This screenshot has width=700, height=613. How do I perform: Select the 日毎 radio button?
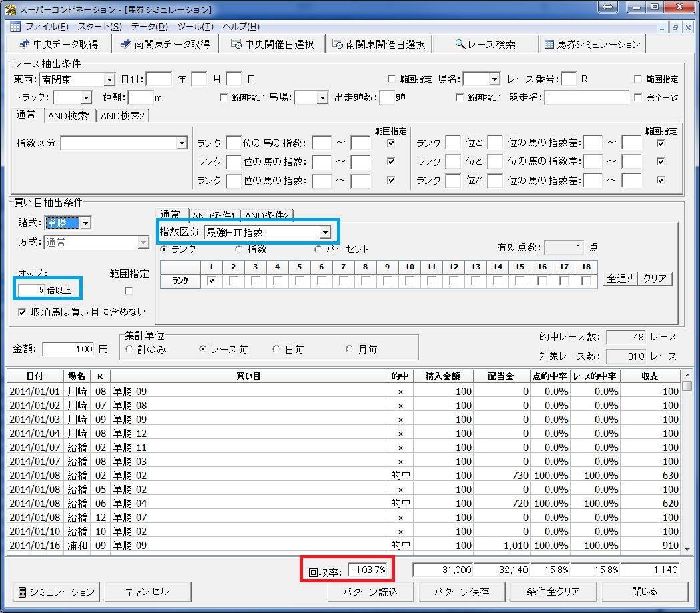(x=276, y=349)
